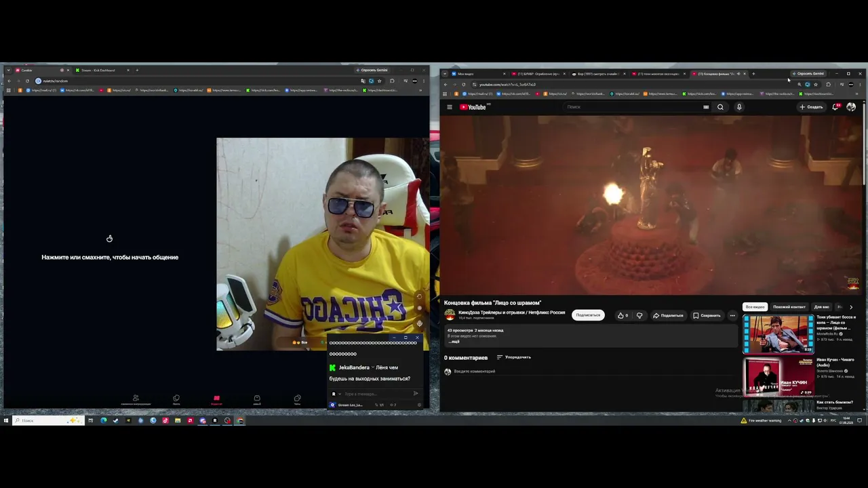
Task: Open the middle highlighted rulet.tv navigation item
Action: pos(216,400)
